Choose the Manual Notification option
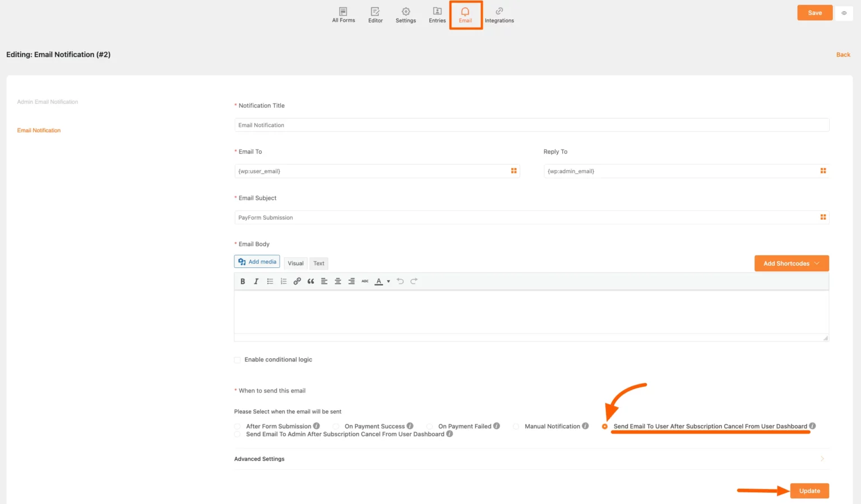861x504 pixels. pos(516,426)
